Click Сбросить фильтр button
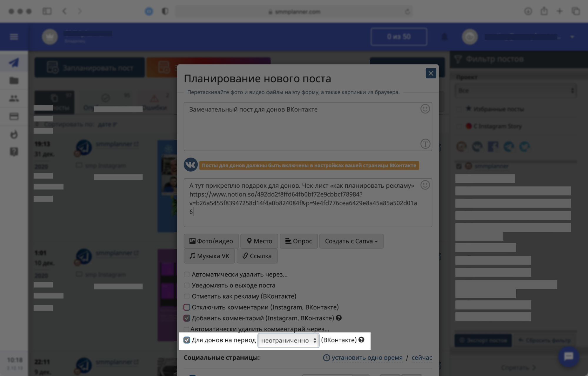The height and width of the screenshot is (376, 588). click(x=544, y=340)
